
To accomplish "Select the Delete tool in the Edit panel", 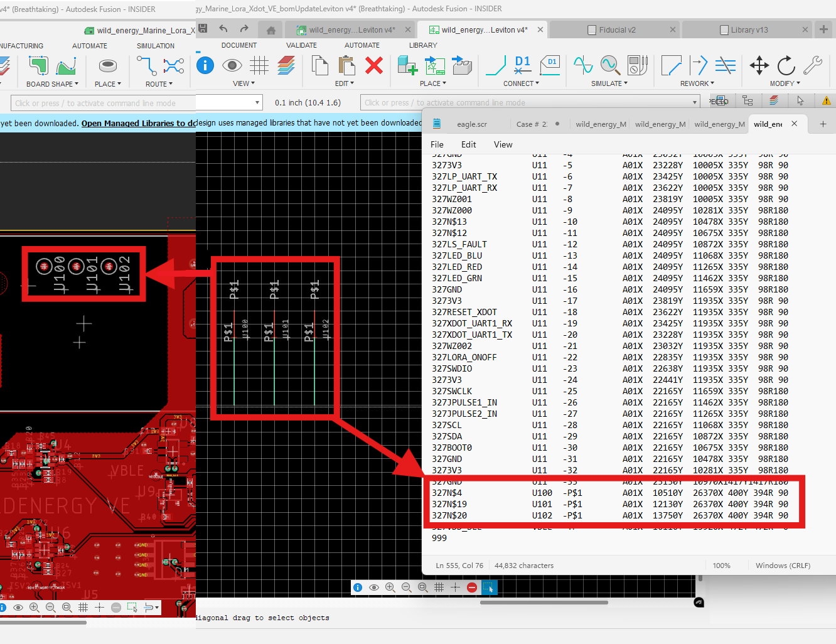I will [x=375, y=65].
